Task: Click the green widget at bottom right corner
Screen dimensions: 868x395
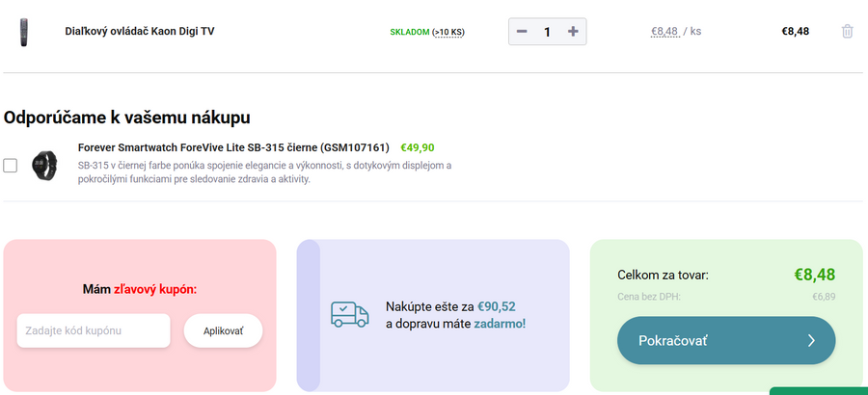Action: [x=818, y=390]
